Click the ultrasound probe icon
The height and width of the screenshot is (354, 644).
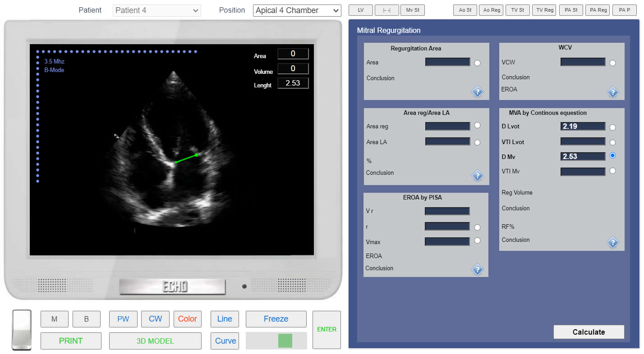22,330
